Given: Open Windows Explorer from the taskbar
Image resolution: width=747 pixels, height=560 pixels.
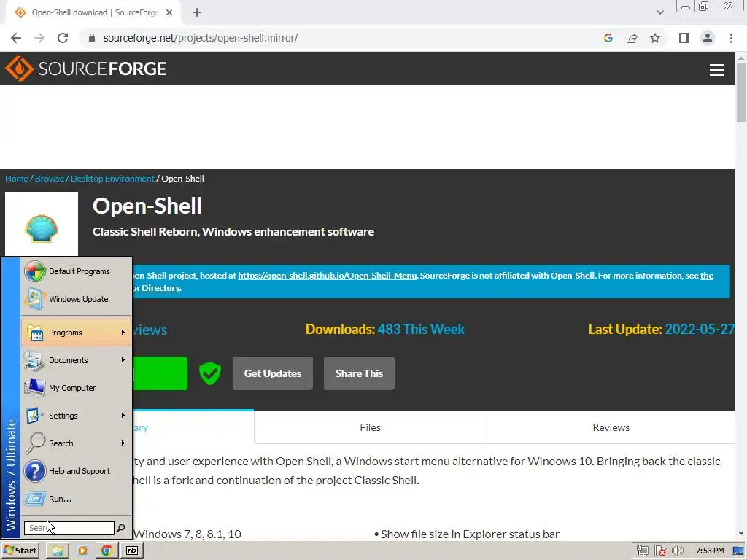Looking at the screenshot, I should 58,551.
